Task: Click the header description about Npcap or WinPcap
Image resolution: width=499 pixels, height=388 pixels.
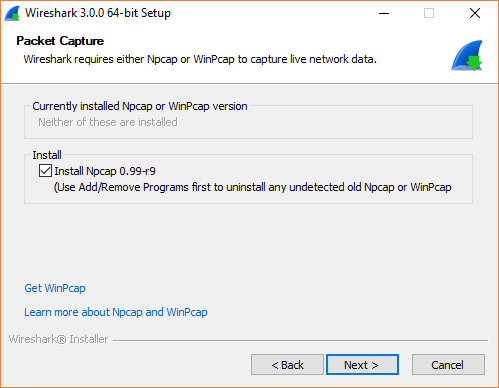Action: 200,59
